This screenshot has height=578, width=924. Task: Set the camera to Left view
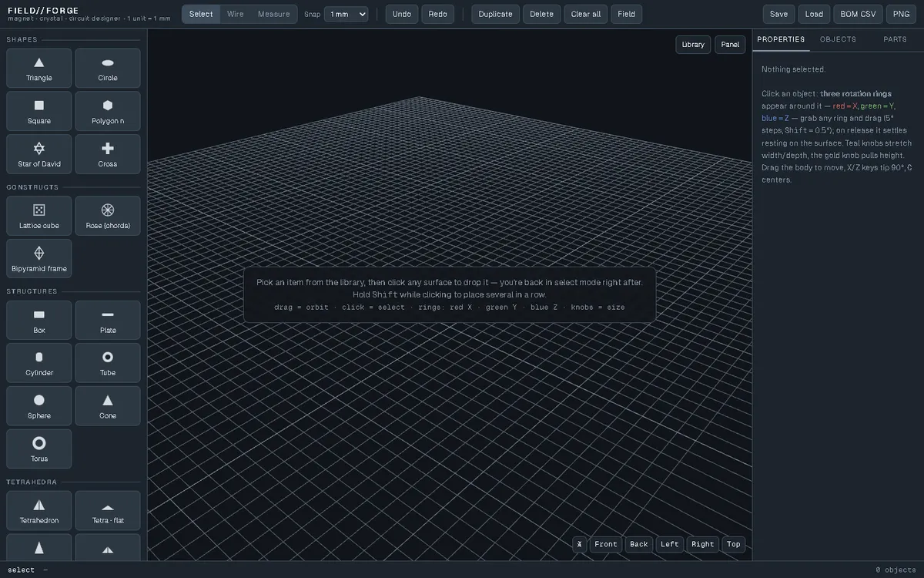coord(670,544)
